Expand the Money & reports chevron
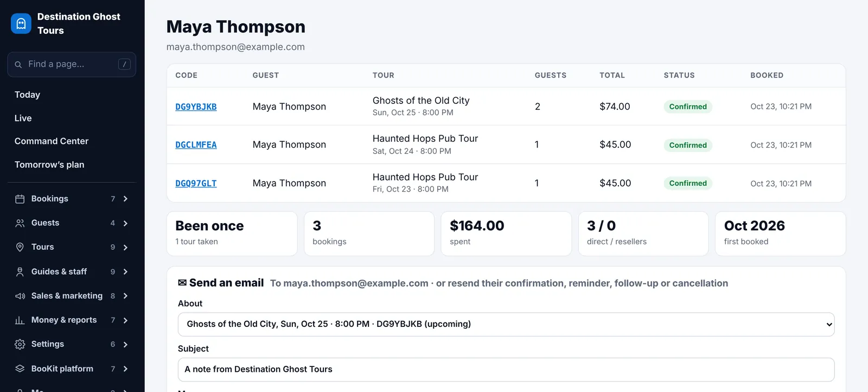Image resolution: width=868 pixels, height=392 pixels. [125, 320]
